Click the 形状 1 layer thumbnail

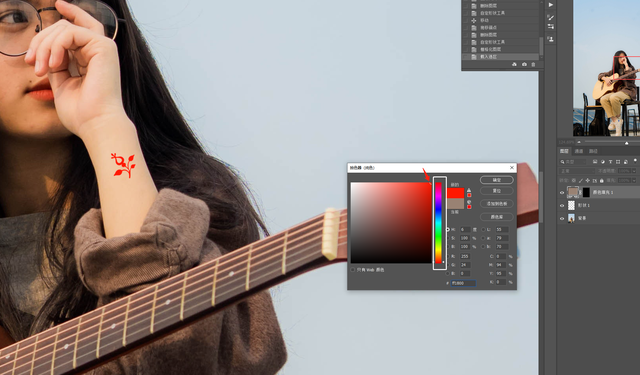(x=571, y=205)
